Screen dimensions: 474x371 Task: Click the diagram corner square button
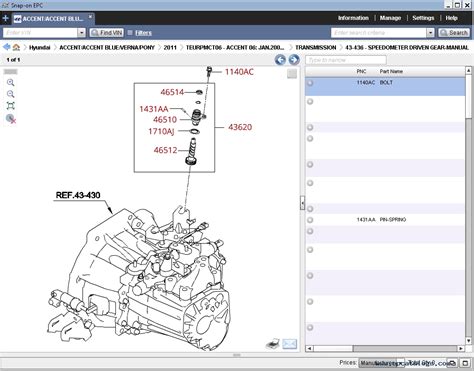click(x=292, y=74)
